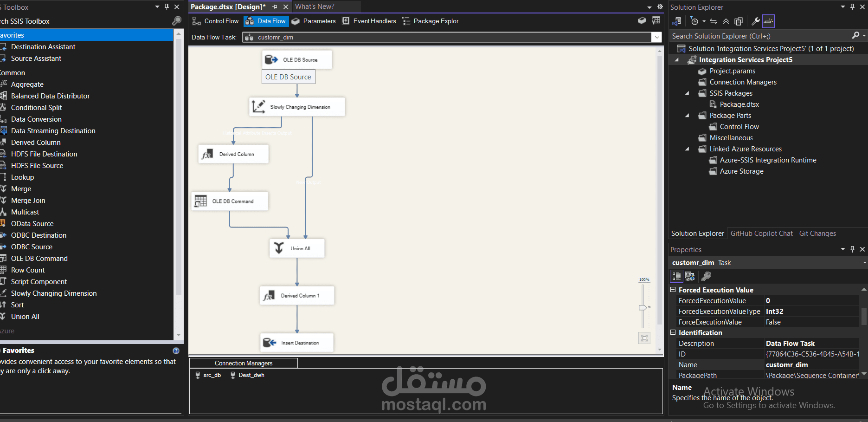Click the zoom-to-fit icon on design canvas

[644, 338]
